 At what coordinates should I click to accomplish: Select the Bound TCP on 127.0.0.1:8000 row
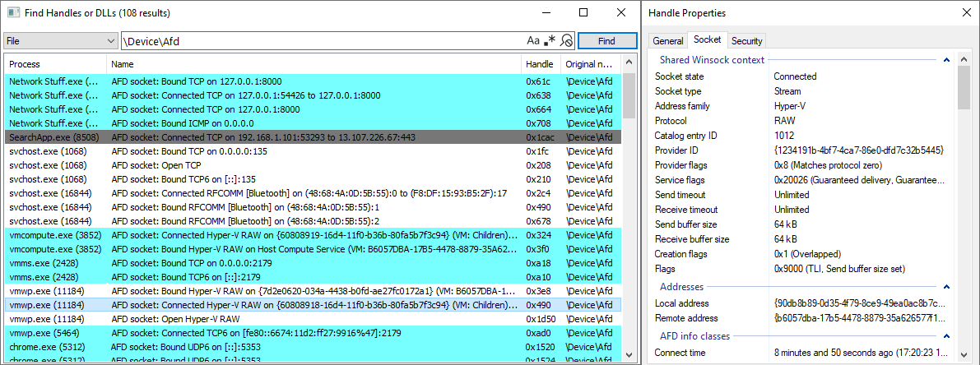tap(313, 81)
